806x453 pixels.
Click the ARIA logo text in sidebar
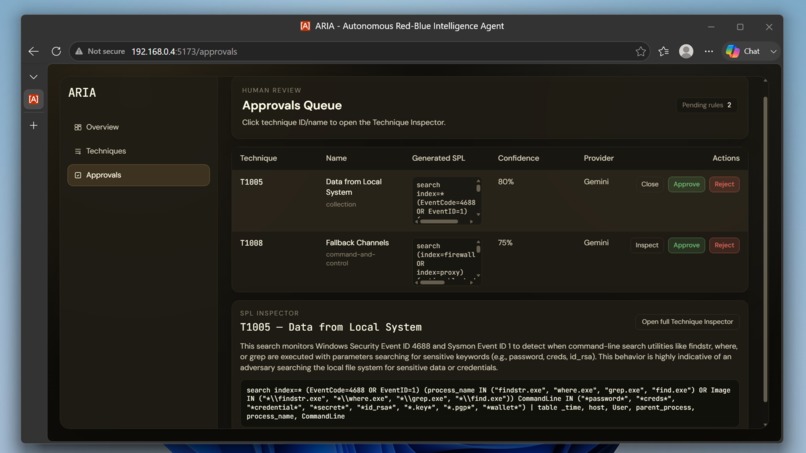point(82,93)
